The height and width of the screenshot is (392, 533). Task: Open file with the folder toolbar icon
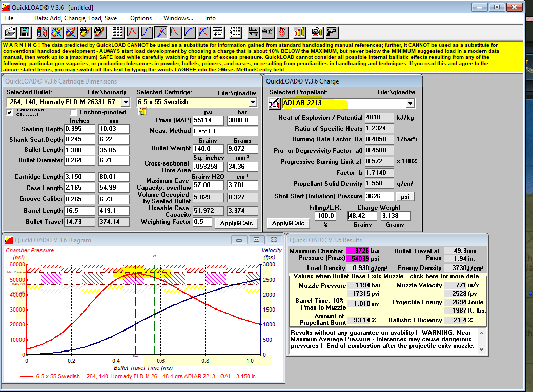[x=11, y=32]
